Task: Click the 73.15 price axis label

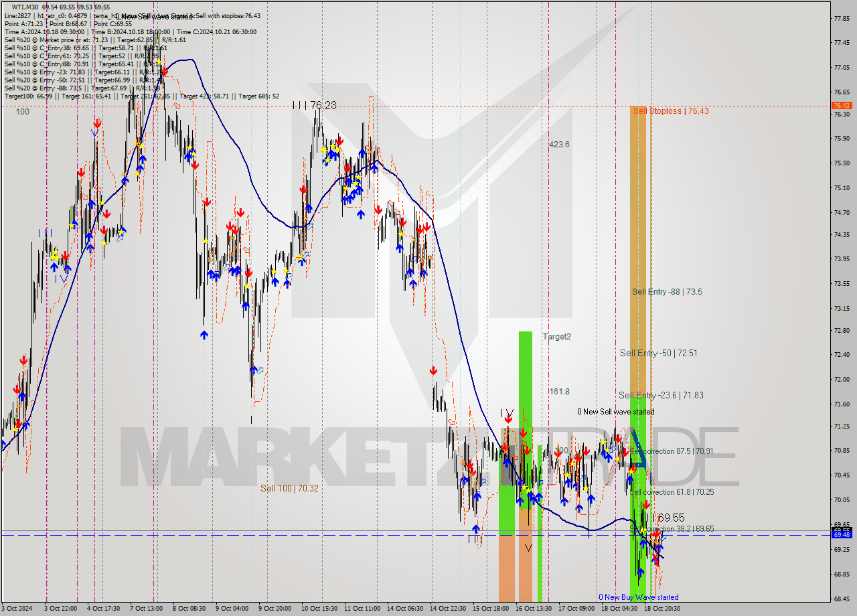Action: tap(842, 309)
